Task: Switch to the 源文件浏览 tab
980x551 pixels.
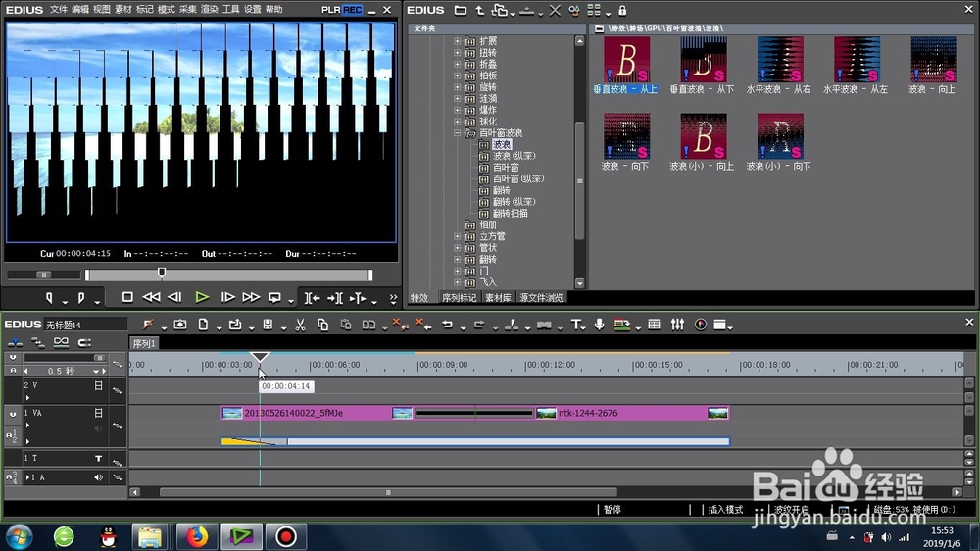Action: [541, 298]
